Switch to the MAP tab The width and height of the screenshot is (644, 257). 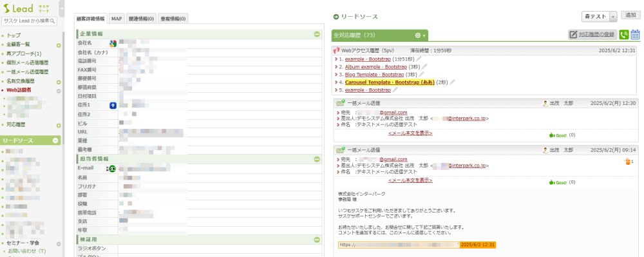(x=117, y=19)
